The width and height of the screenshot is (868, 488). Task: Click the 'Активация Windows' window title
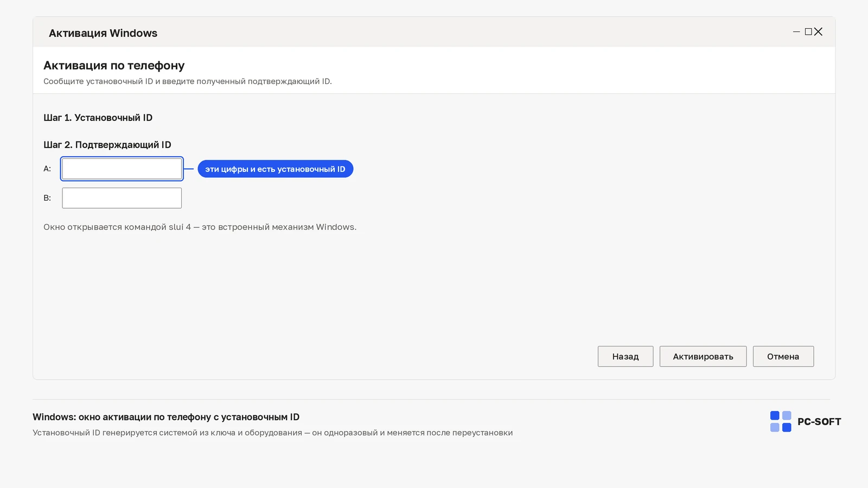tap(103, 33)
